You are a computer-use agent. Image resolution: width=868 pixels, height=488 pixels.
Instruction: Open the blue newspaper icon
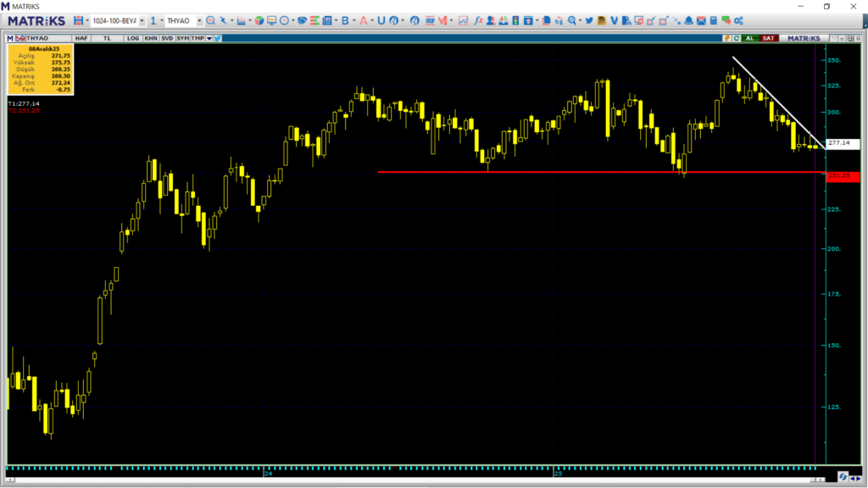[327, 20]
